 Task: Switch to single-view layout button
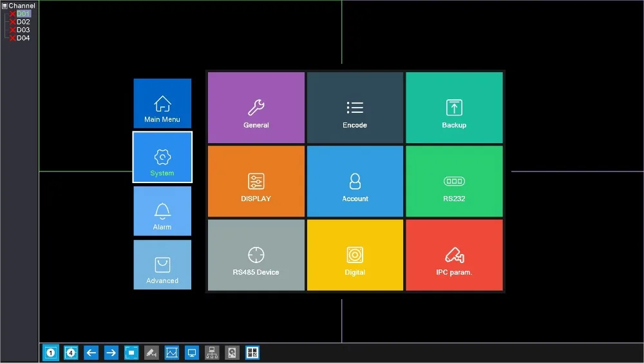point(50,353)
